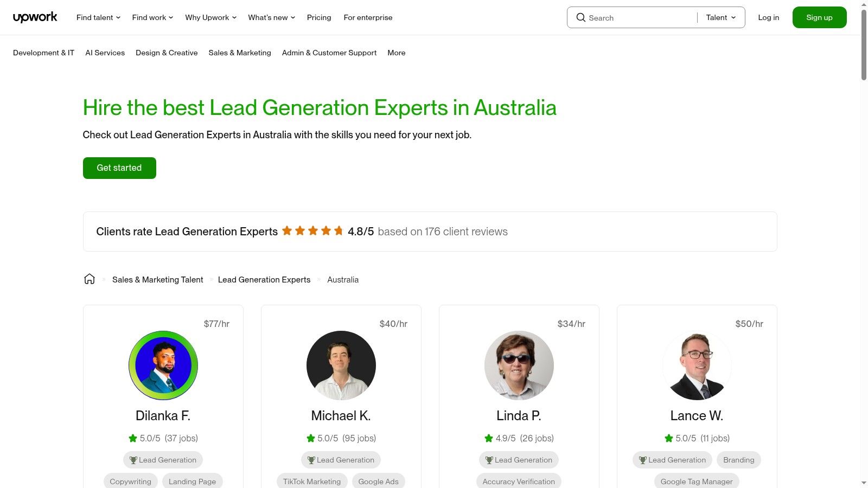Image resolution: width=868 pixels, height=488 pixels.
Task: Click the search magnifier icon
Action: [580, 17]
